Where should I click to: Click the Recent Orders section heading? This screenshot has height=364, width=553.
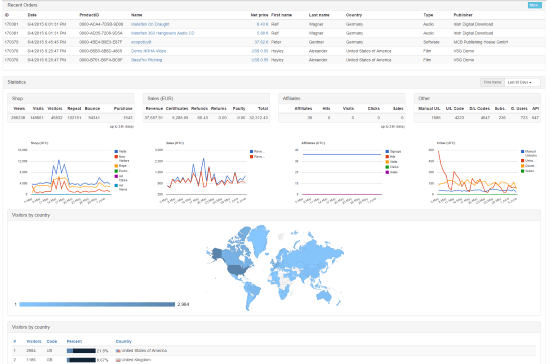point(22,5)
